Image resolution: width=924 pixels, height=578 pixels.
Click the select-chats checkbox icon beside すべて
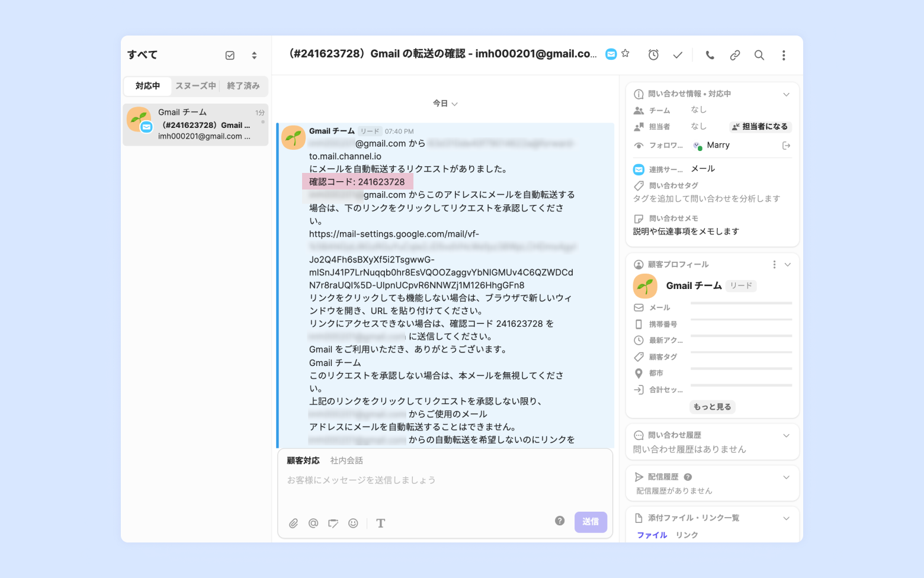coord(230,55)
